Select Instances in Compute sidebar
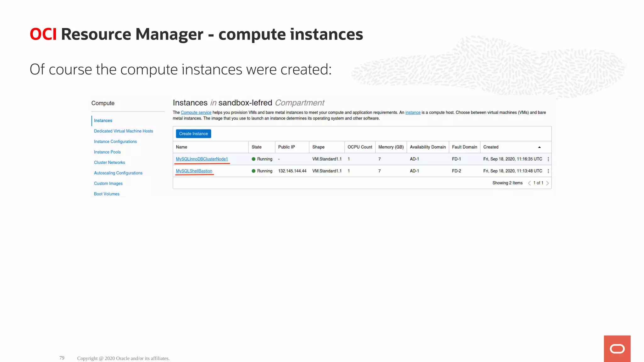Image resolution: width=644 pixels, height=362 pixels. click(x=103, y=121)
